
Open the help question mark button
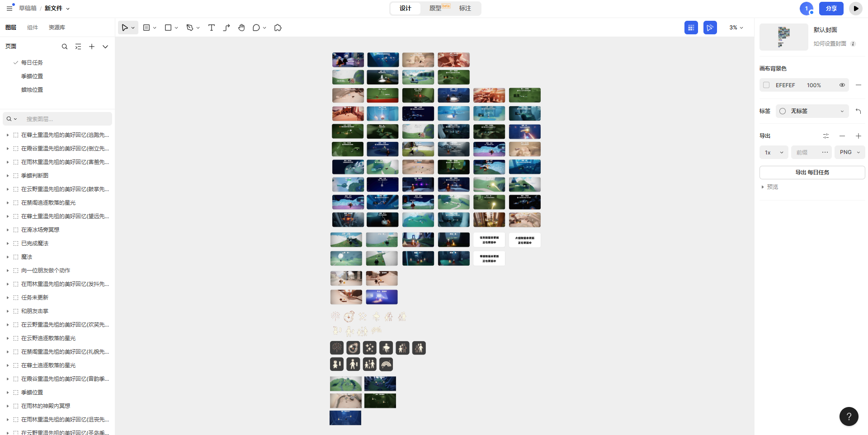[x=849, y=416]
